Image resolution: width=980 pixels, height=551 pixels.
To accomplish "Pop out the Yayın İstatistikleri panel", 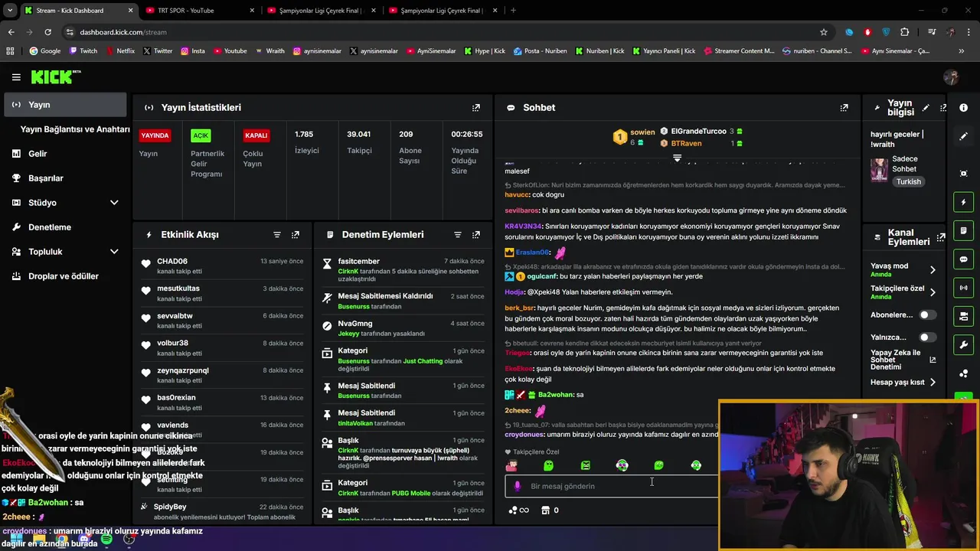I will 476,108.
